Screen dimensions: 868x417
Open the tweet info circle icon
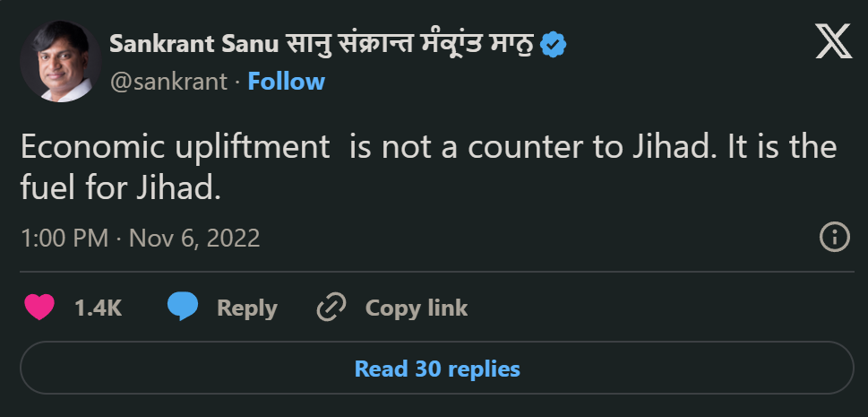click(835, 238)
